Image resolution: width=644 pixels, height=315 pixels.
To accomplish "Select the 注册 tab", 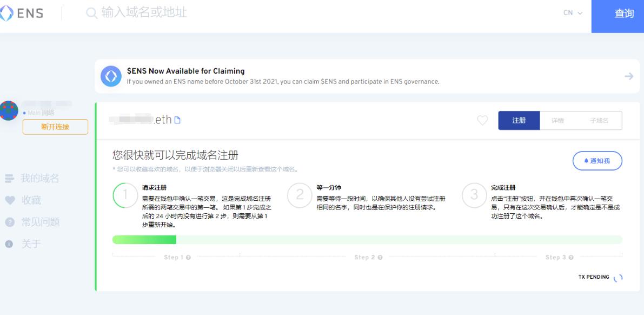I will click(519, 121).
